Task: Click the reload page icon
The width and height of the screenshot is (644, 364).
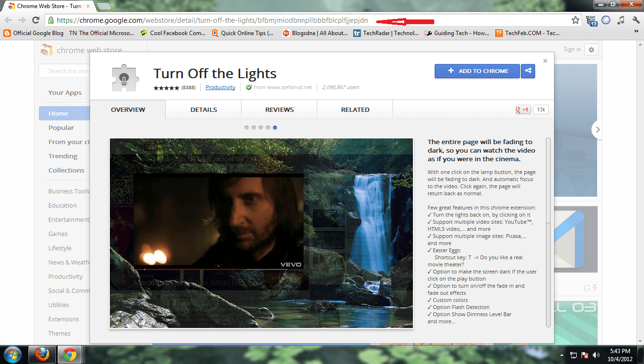Action: 36,20
